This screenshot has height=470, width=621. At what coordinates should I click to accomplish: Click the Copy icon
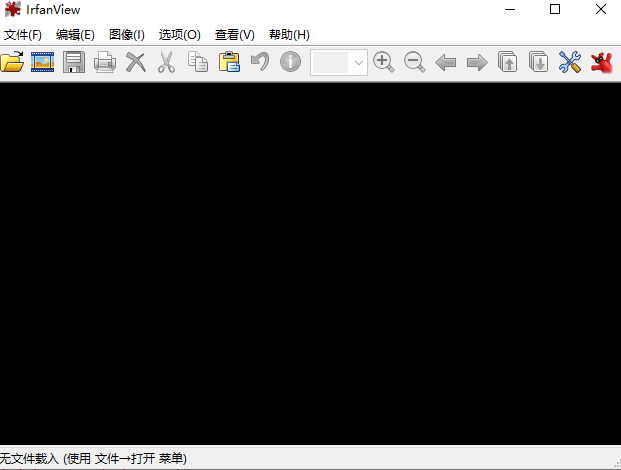pyautogui.click(x=198, y=62)
